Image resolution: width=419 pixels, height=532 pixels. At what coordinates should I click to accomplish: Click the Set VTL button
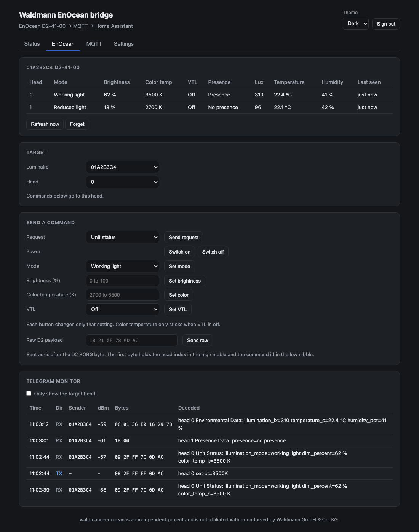(x=178, y=309)
